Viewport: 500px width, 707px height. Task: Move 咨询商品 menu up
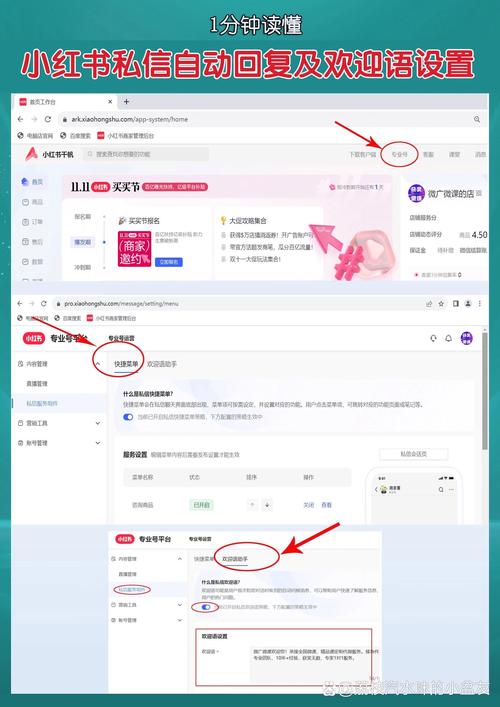(252, 505)
